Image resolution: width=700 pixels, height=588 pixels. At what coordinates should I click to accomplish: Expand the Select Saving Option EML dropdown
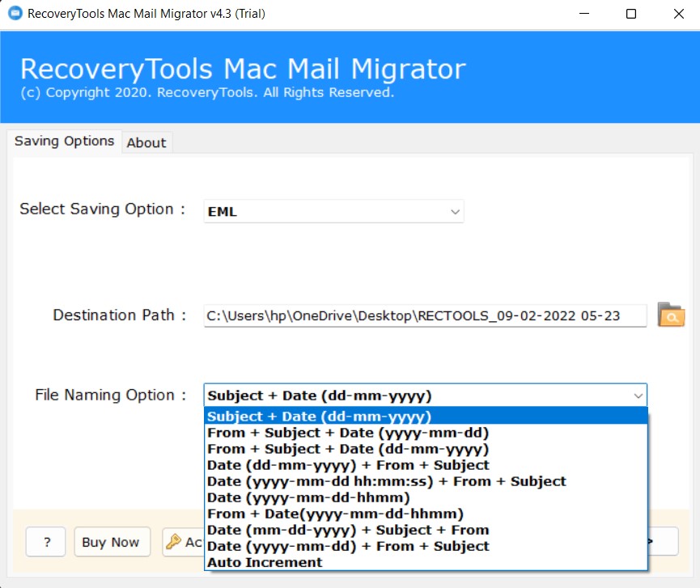click(333, 211)
